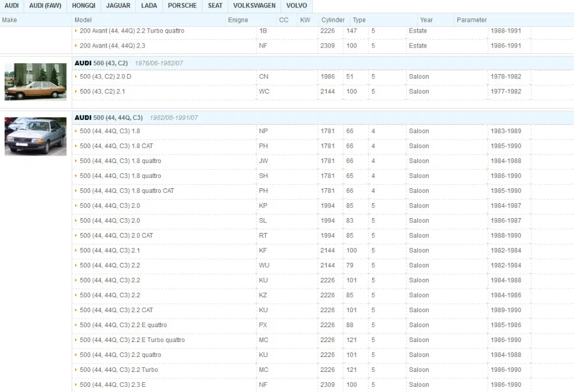Open 500 (44, 44Q, C3) 2.0 CAT

(117, 235)
